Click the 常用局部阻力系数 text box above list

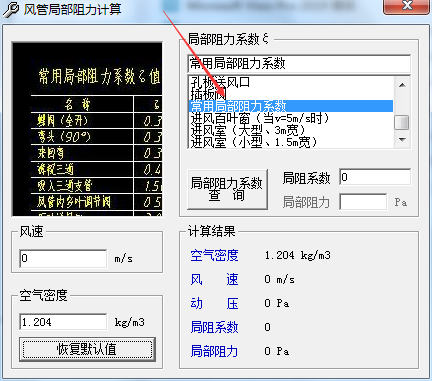pos(299,63)
